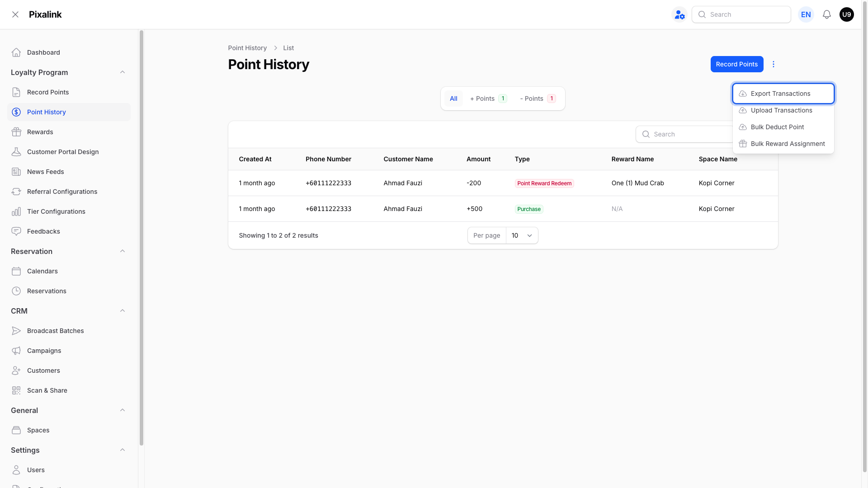Click the three-dot more actions icon
Screen dimensions: 868x488
tap(774, 64)
